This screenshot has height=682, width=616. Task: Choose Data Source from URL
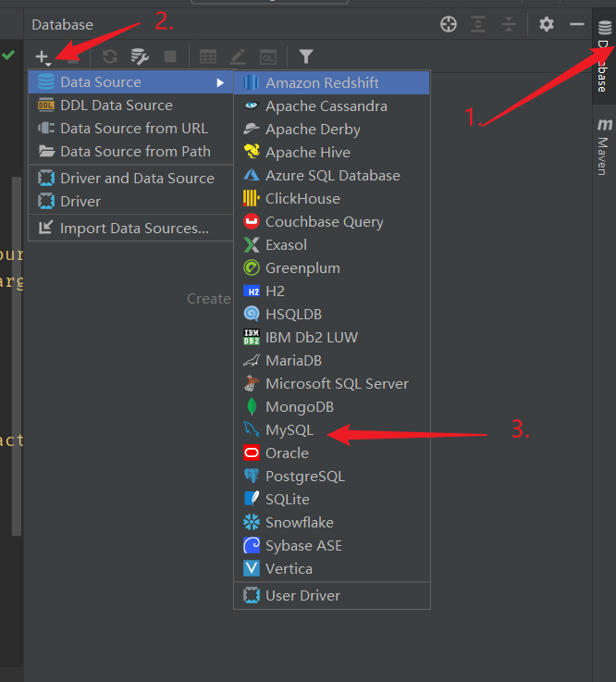[134, 129]
